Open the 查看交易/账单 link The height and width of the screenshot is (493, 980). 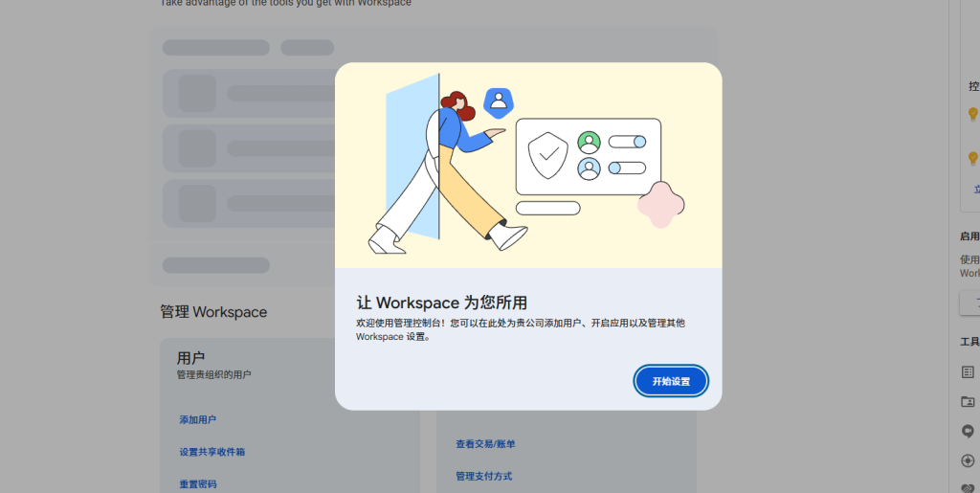click(x=485, y=444)
